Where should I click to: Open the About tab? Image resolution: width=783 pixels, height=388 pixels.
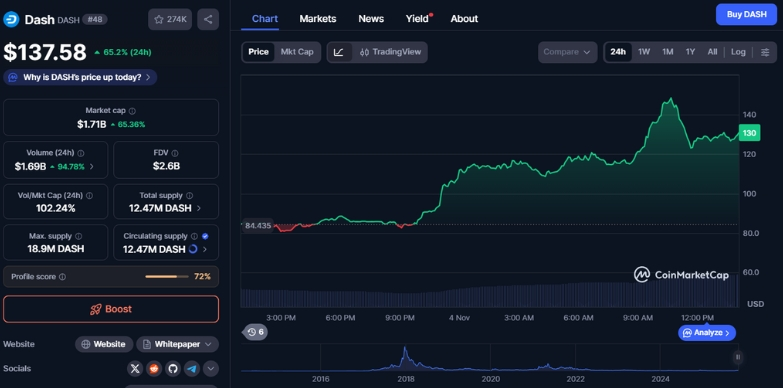coord(464,18)
